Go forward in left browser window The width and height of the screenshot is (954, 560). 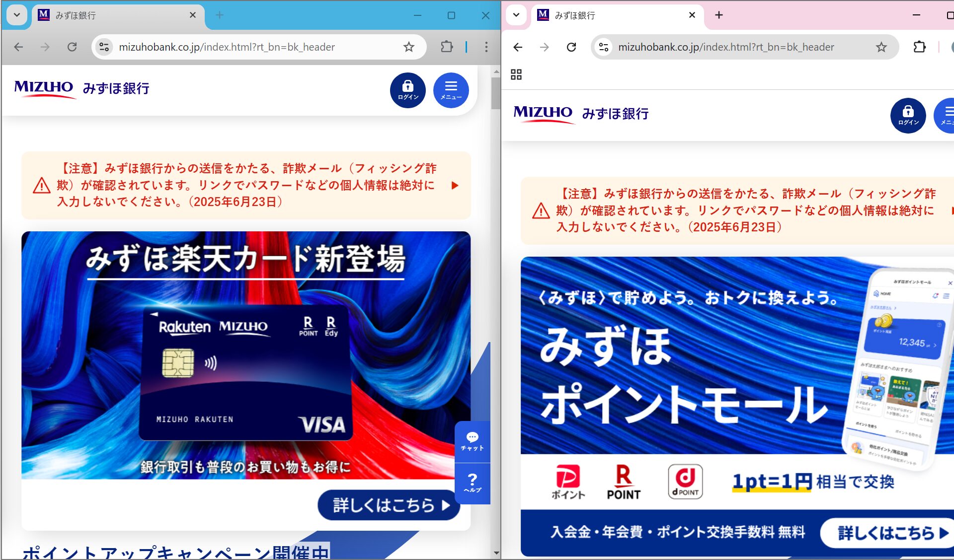click(45, 47)
